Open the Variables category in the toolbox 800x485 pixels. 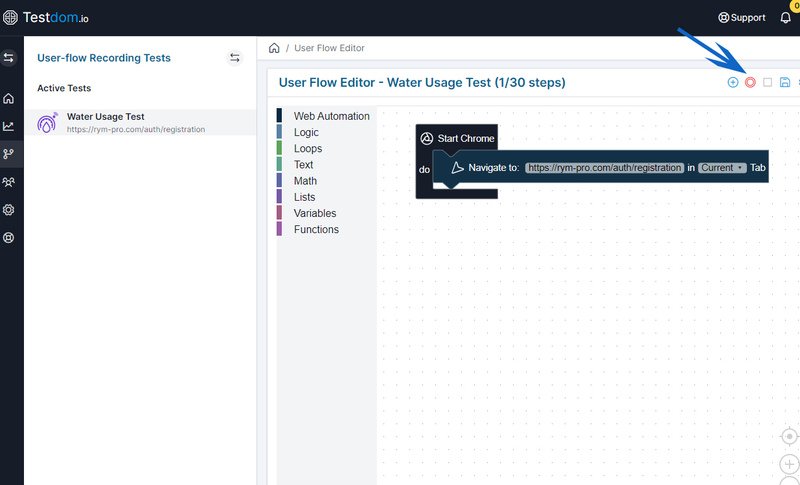(x=315, y=213)
